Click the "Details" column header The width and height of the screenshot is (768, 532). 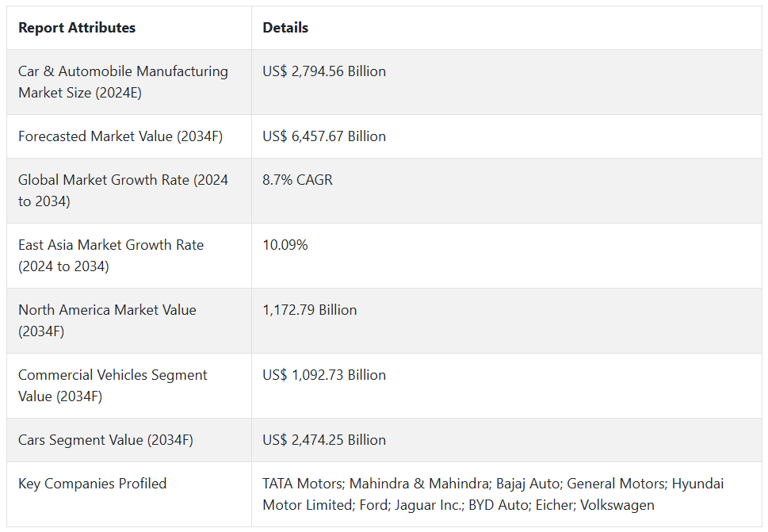point(285,28)
